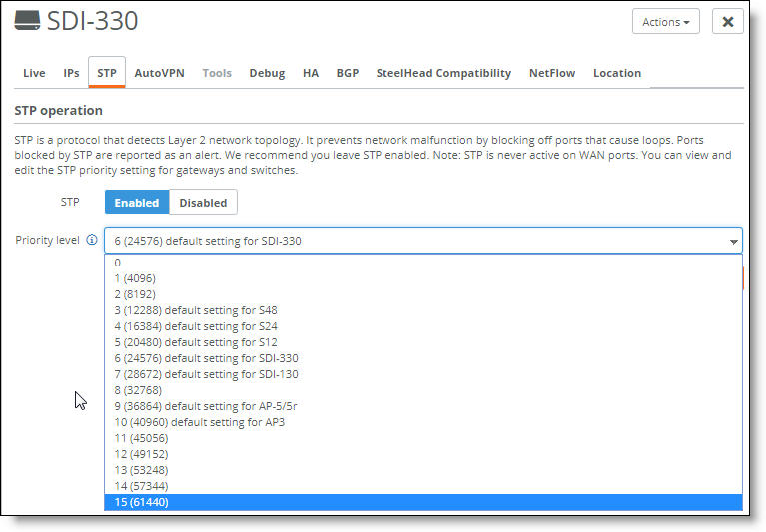Choose highlighted priority 15 (61440)
766x532 pixels.
423,502
